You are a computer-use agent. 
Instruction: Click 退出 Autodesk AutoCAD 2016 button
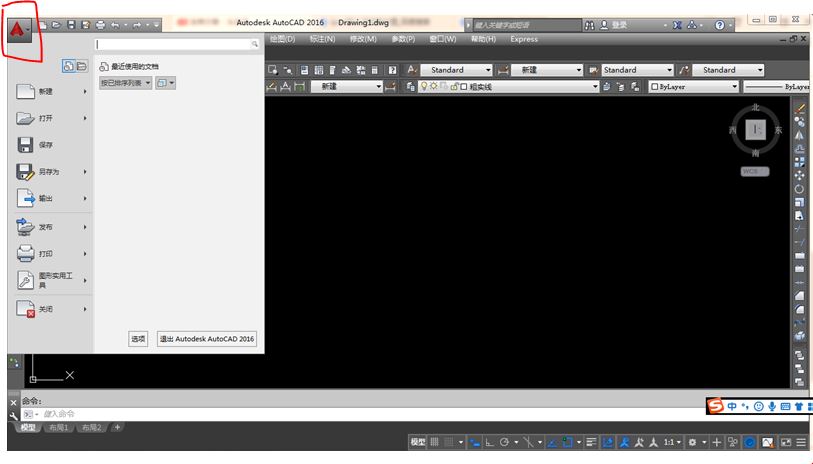pyautogui.click(x=207, y=339)
